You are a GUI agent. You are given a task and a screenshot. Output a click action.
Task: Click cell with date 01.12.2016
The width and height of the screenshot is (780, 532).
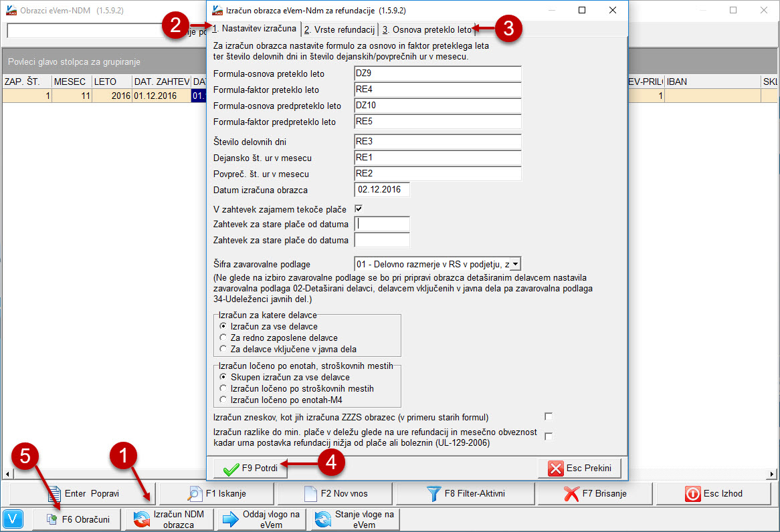(161, 96)
